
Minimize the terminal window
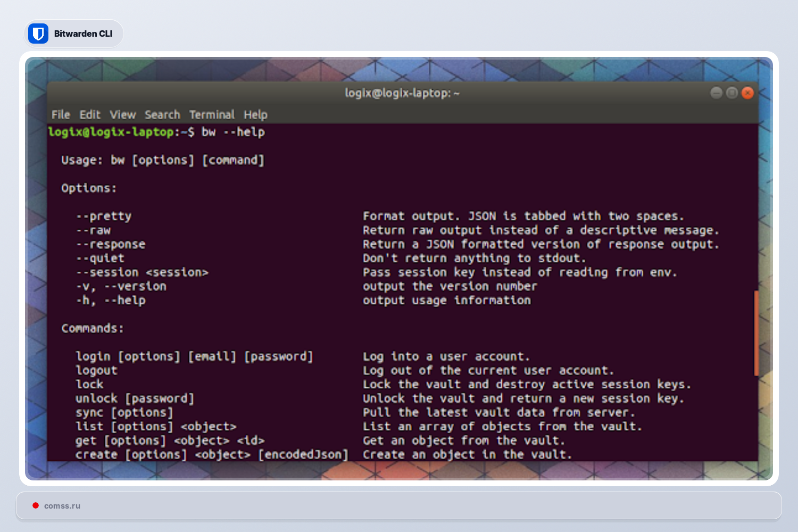(x=716, y=93)
